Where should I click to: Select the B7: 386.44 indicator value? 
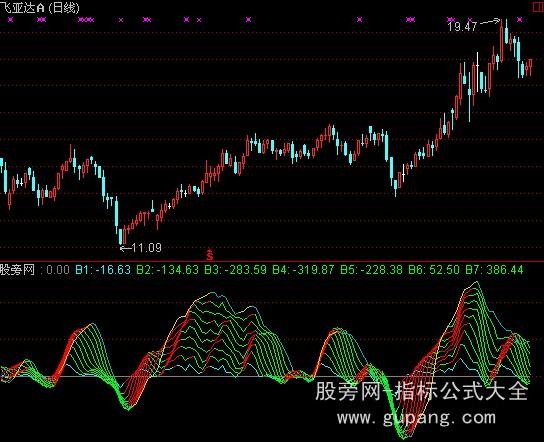click(x=494, y=270)
